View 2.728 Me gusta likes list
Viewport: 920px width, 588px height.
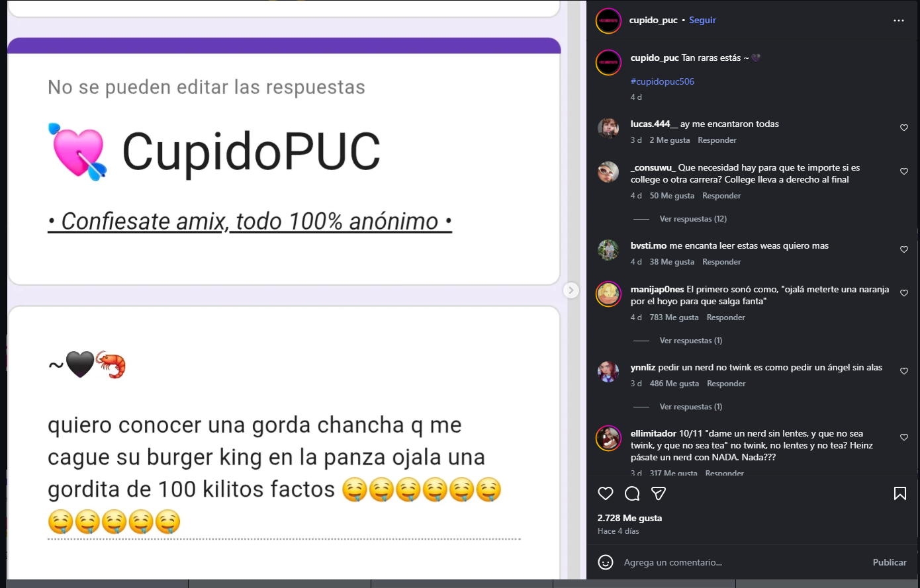(629, 518)
